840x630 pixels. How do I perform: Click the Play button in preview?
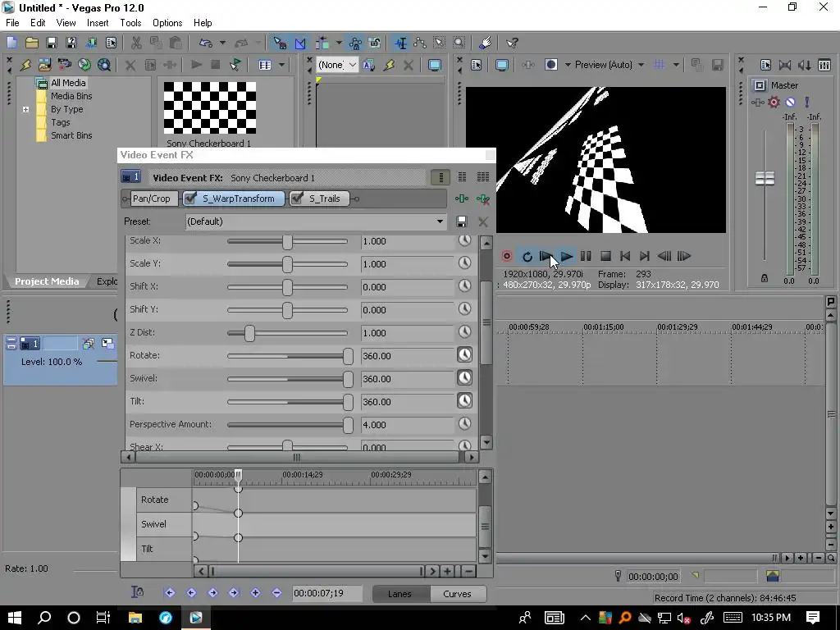click(x=566, y=256)
